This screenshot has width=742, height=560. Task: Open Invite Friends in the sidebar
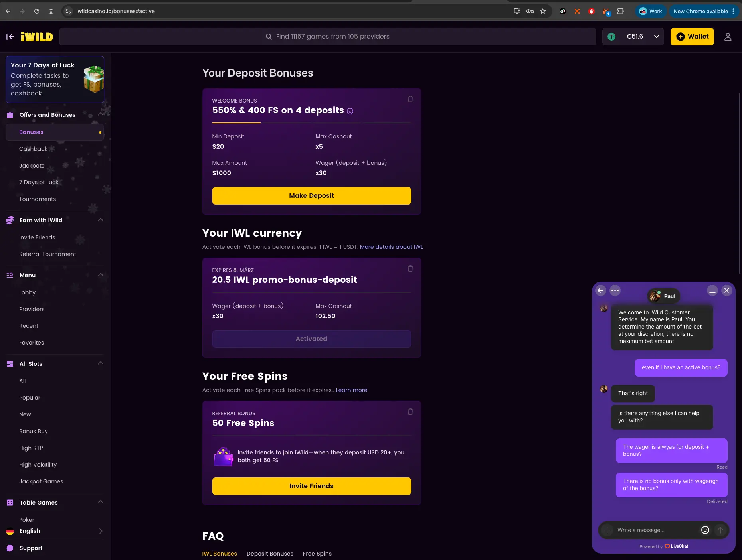(x=37, y=237)
